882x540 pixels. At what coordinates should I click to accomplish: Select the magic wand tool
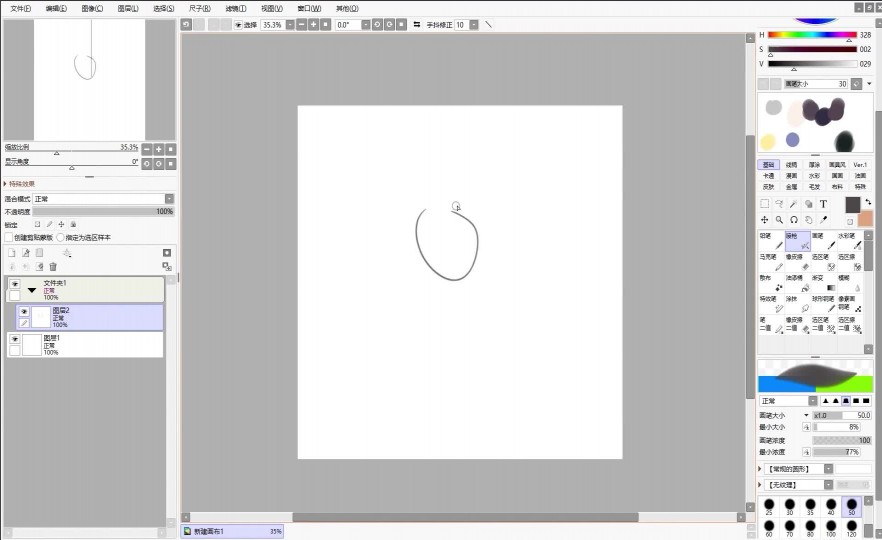[794, 204]
